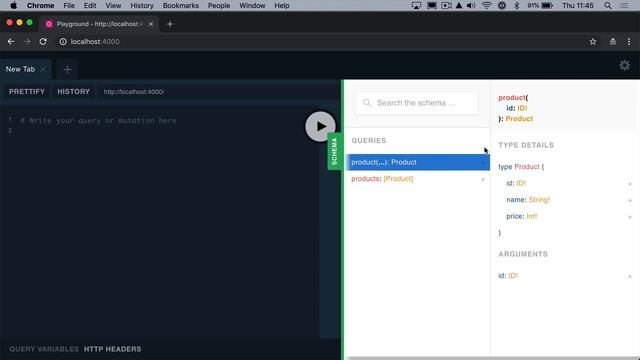Open the Window menu

click(x=252, y=6)
